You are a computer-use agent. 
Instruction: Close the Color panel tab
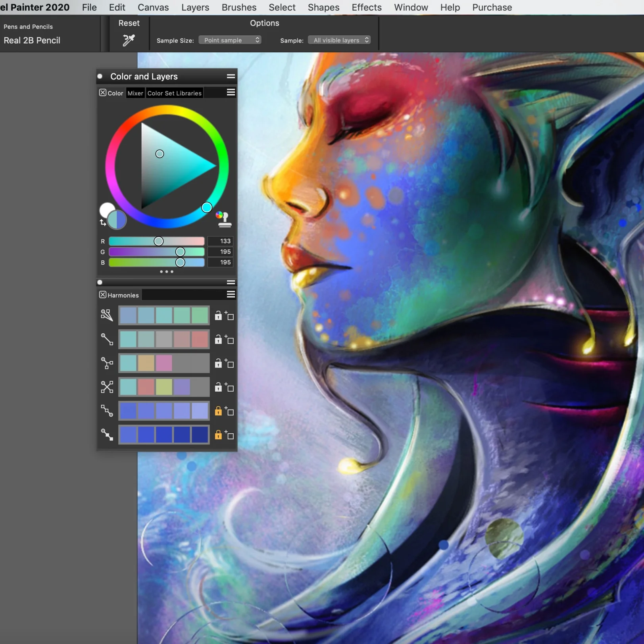[103, 92]
